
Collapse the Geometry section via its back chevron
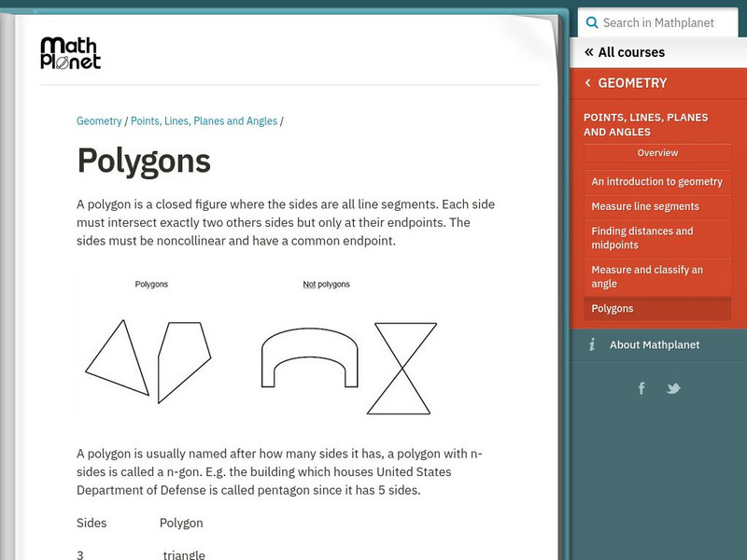588,83
